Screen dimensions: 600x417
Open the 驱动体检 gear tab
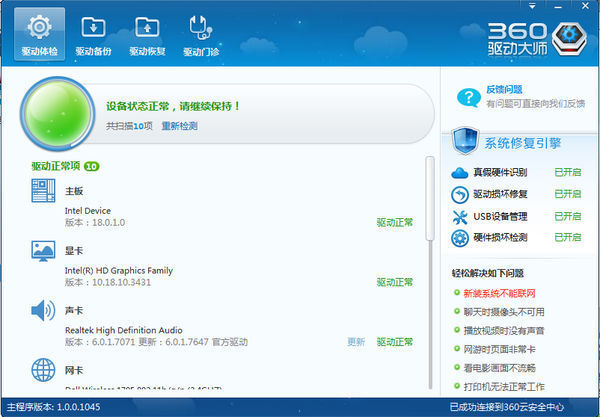click(x=39, y=34)
